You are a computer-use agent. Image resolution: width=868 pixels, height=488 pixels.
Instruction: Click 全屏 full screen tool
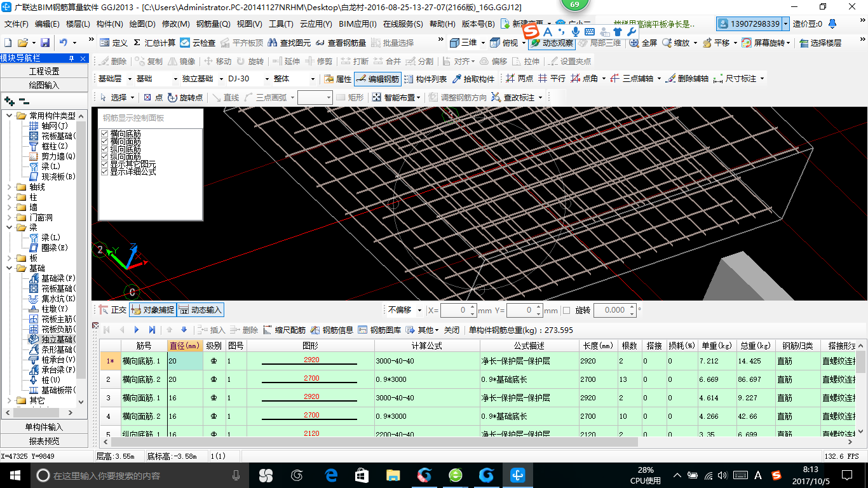point(643,43)
